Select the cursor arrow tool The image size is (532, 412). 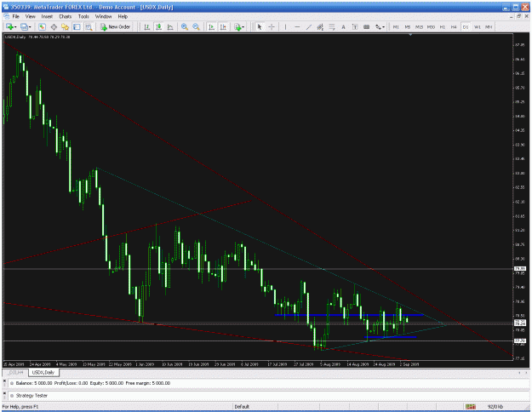pos(260,26)
